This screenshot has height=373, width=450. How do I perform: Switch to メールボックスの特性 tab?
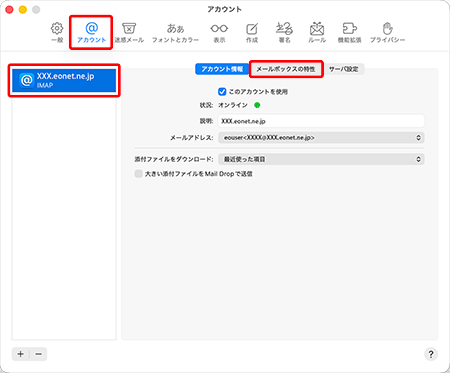[x=286, y=69]
